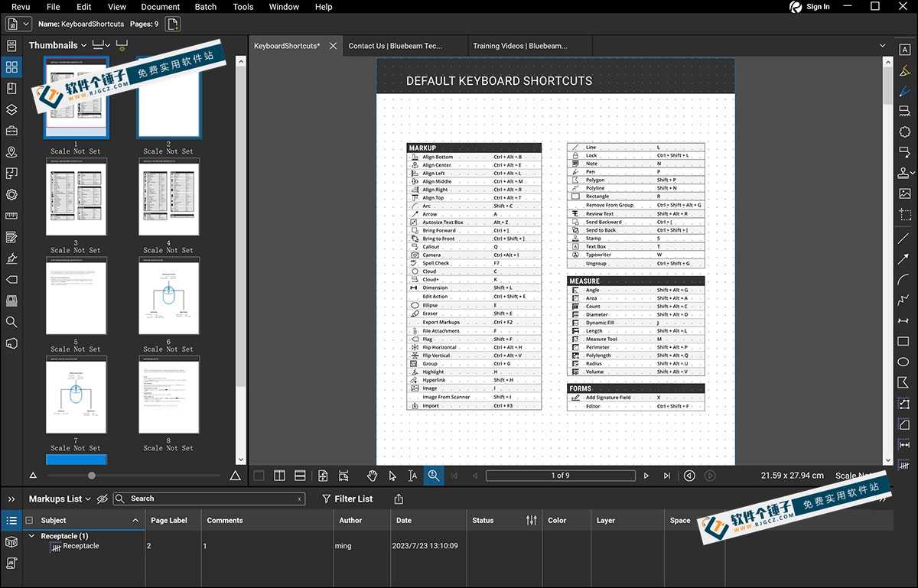918x588 pixels.
Task: Select the Arc tool on right toolbar
Action: click(904, 279)
